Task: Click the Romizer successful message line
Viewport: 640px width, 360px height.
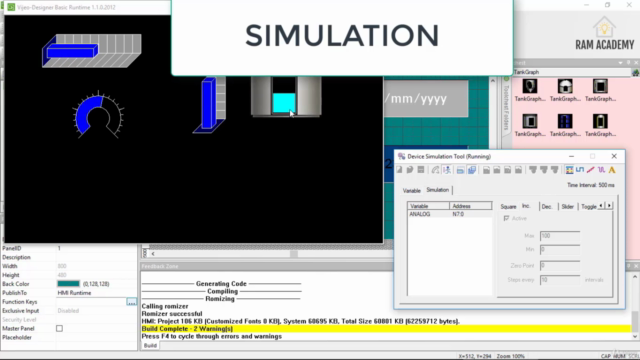Action: click(172, 313)
